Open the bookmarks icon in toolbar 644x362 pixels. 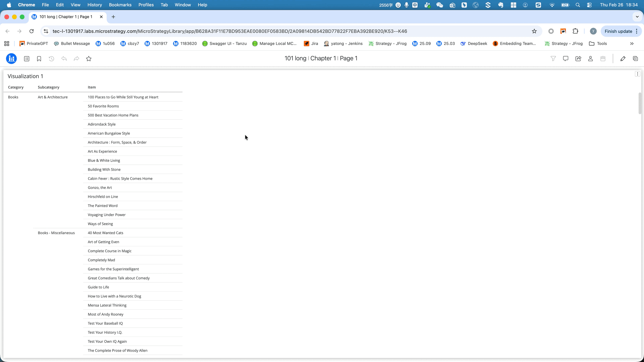(39, 59)
